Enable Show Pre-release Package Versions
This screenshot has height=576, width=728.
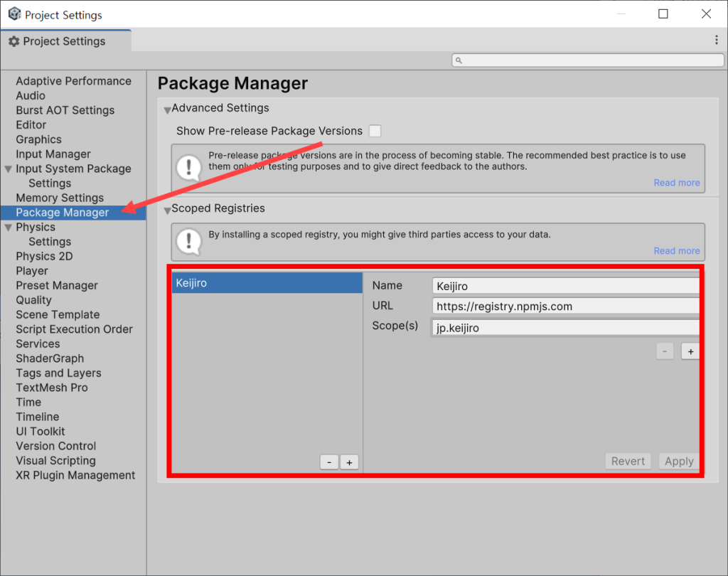tap(374, 131)
